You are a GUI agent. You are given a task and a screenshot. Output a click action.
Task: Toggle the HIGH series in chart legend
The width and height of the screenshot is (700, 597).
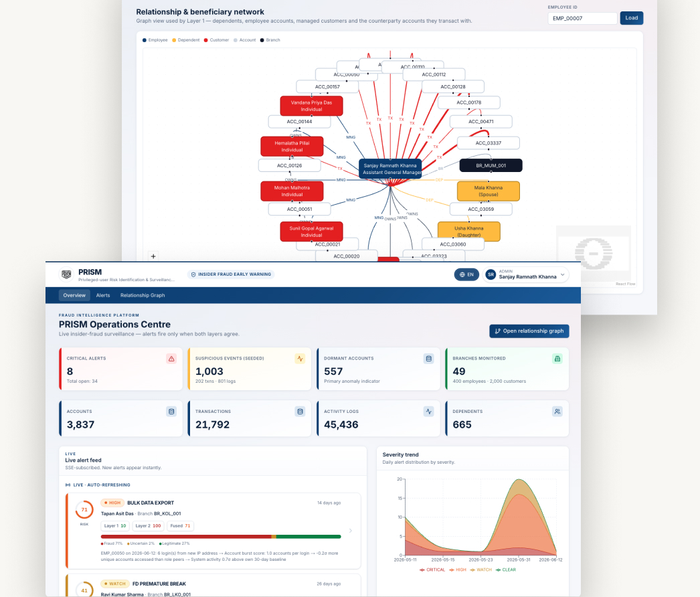[x=458, y=570]
